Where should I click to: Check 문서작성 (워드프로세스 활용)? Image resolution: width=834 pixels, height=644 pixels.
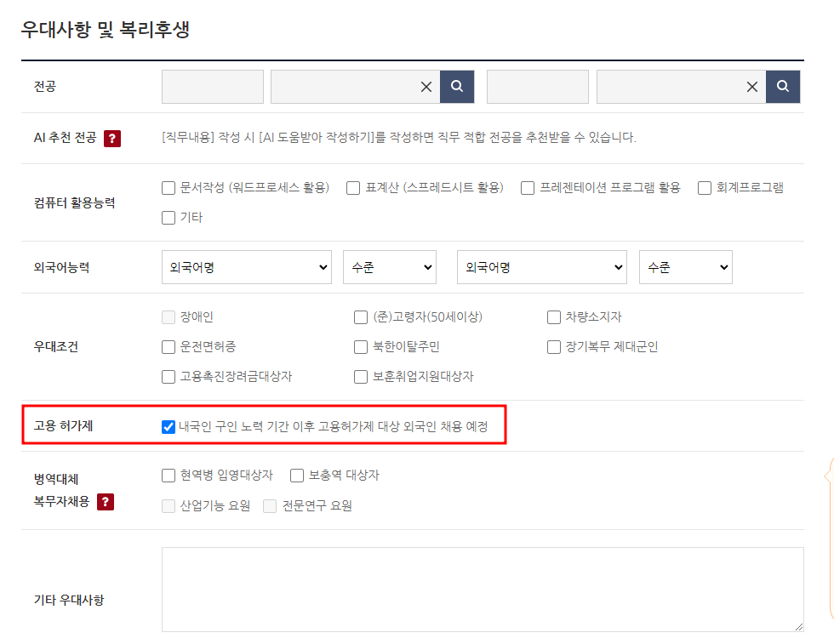[x=168, y=187]
